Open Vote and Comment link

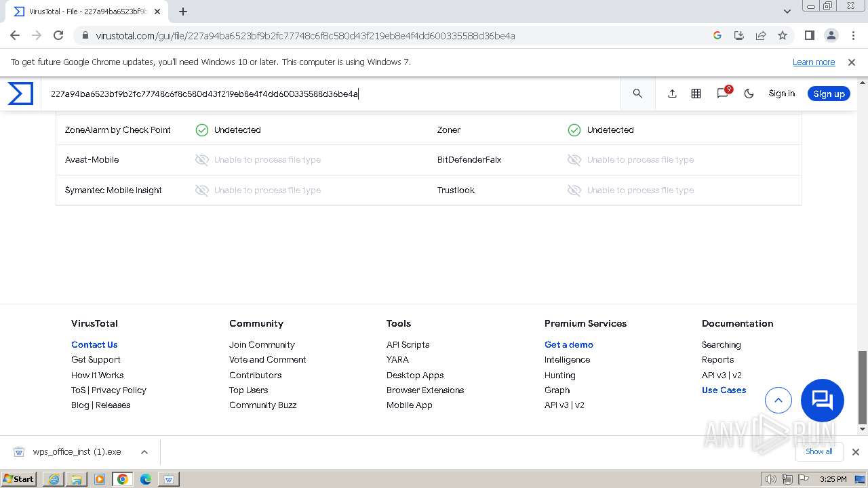click(267, 359)
